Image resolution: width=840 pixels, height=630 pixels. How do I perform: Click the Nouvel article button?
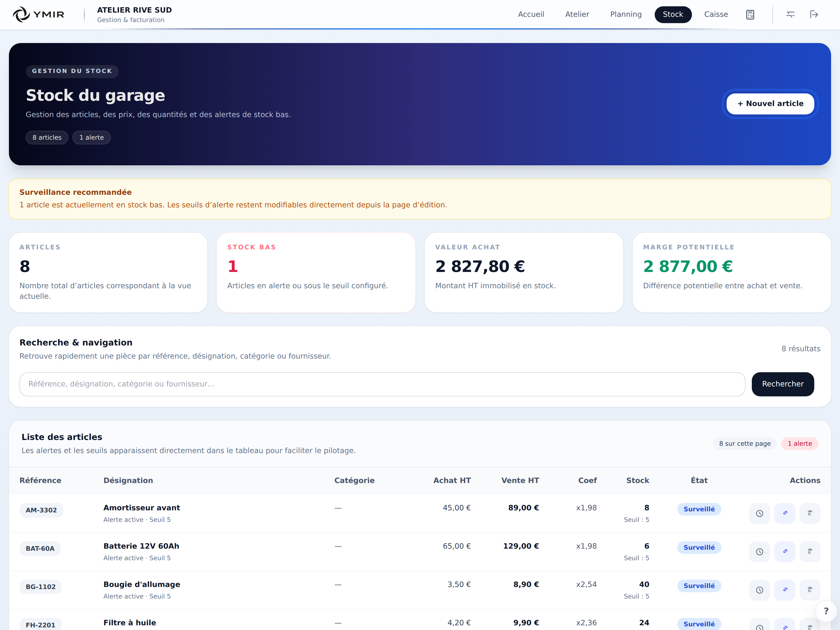click(770, 104)
